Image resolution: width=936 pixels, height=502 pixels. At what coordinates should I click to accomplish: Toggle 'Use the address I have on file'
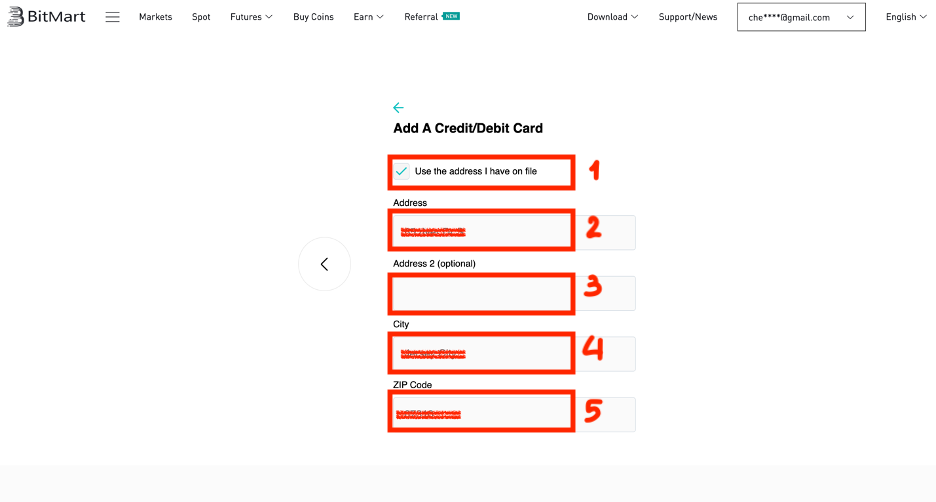(x=402, y=171)
